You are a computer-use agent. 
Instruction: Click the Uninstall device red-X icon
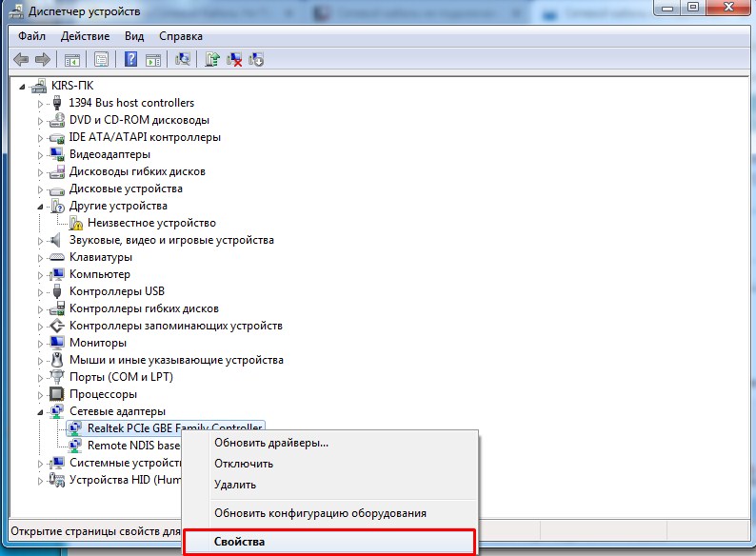tap(234, 59)
